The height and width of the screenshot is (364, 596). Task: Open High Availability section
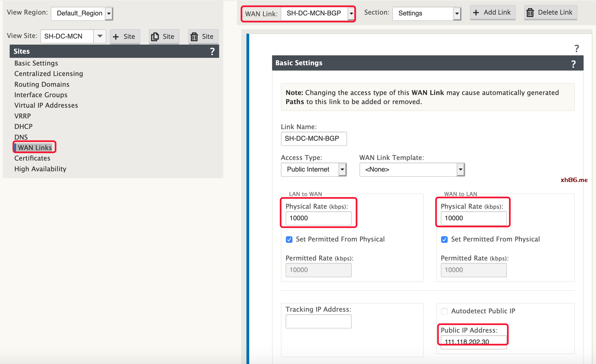coord(40,169)
